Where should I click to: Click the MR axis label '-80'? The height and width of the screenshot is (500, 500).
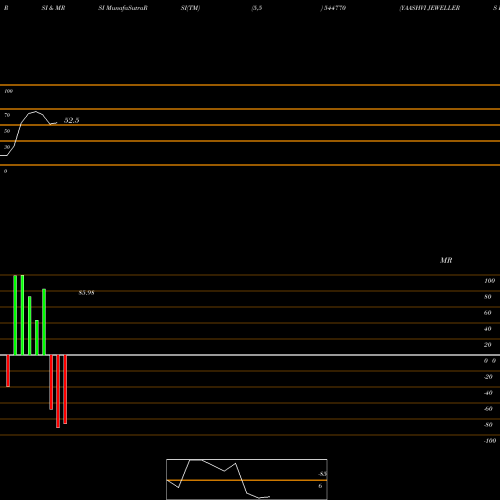click(488, 425)
